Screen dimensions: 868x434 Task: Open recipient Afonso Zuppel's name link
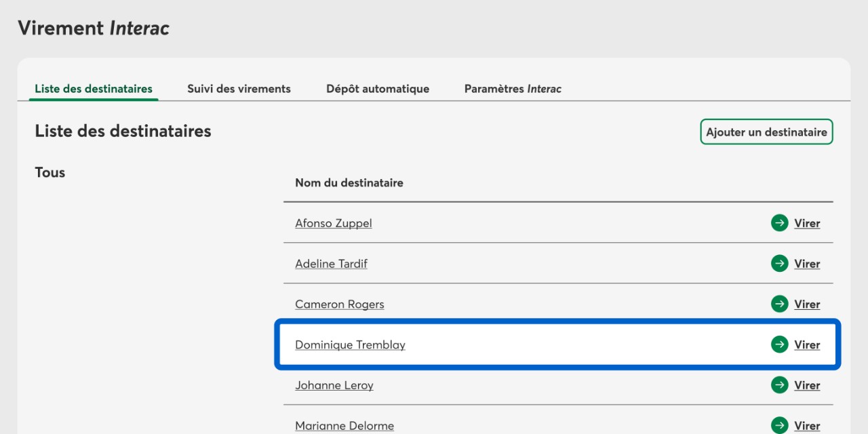333,223
